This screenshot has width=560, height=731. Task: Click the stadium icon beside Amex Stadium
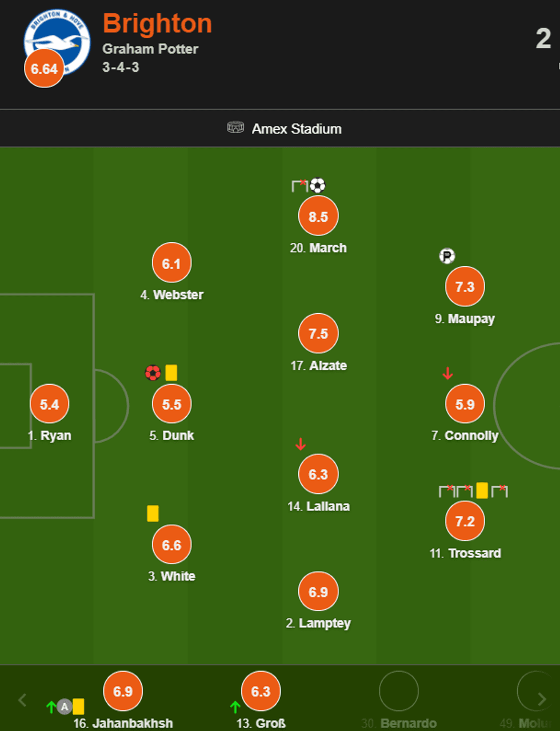235,127
